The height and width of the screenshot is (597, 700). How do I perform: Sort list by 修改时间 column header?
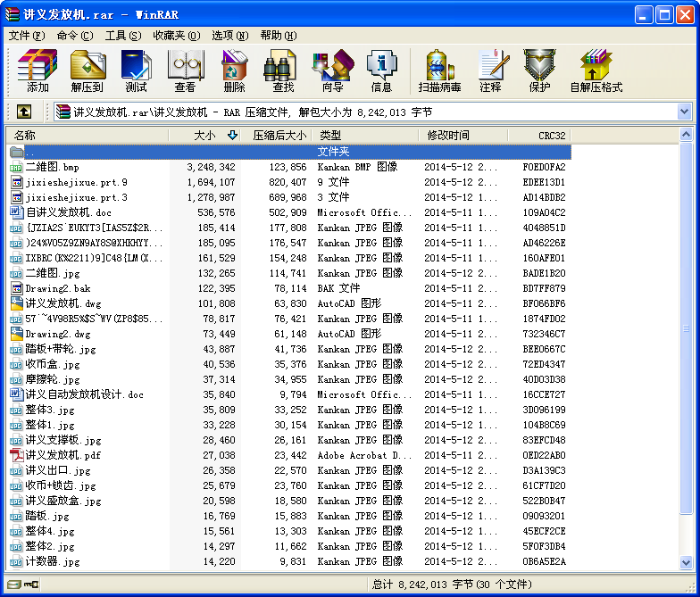click(448, 136)
